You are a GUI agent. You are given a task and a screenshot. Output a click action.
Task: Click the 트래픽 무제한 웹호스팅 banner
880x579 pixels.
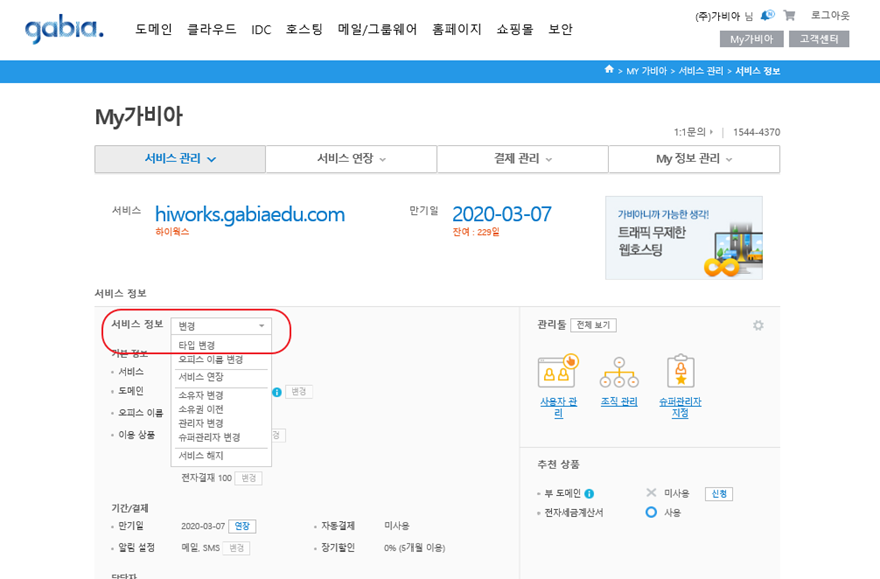tap(684, 238)
